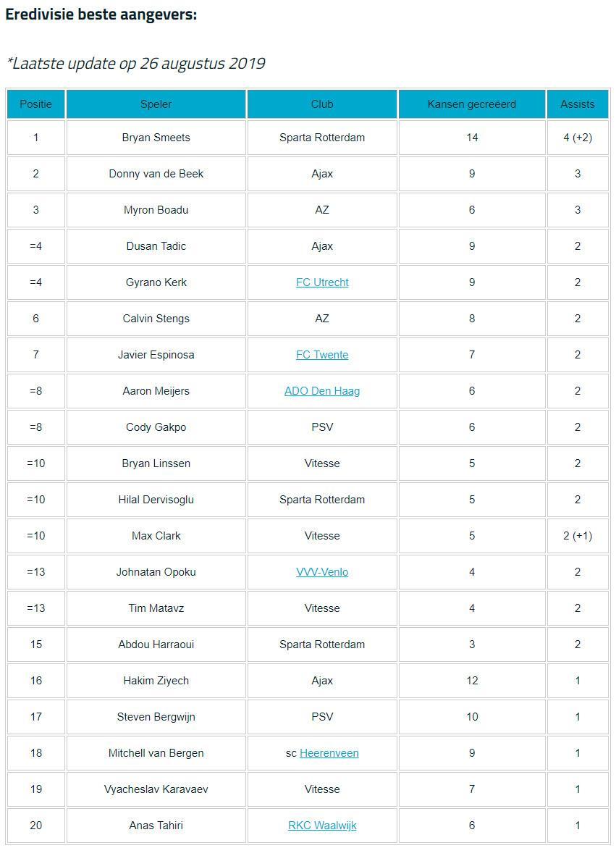Click the Donny van de Beek cell
Image resolution: width=616 pixels, height=848 pixels.
point(156,174)
